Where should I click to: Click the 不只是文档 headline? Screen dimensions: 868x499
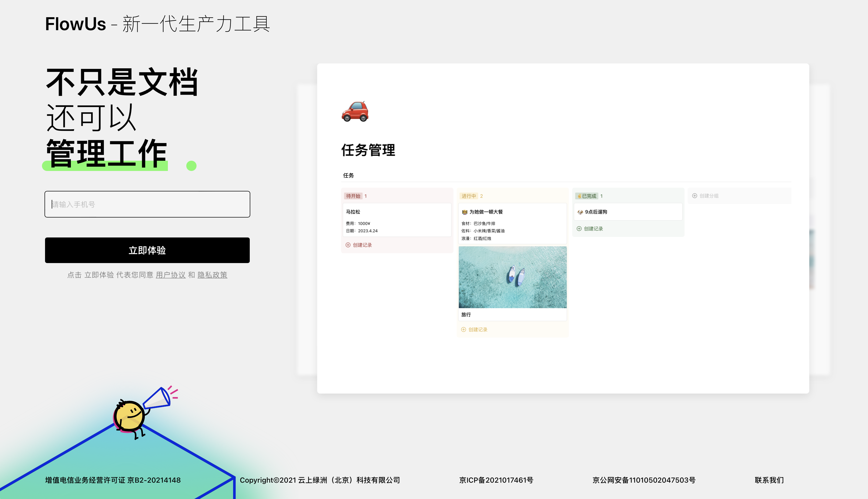coord(122,82)
